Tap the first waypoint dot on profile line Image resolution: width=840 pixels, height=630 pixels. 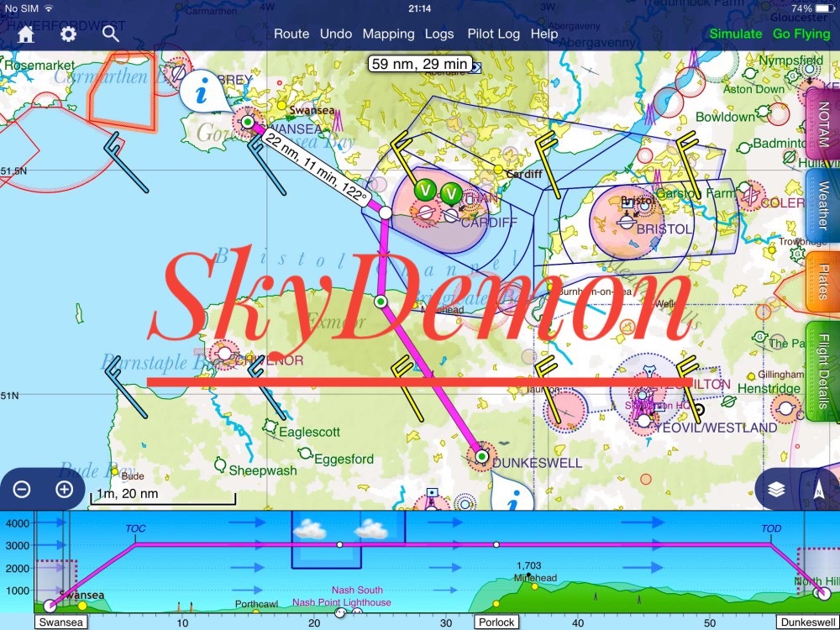pos(339,545)
